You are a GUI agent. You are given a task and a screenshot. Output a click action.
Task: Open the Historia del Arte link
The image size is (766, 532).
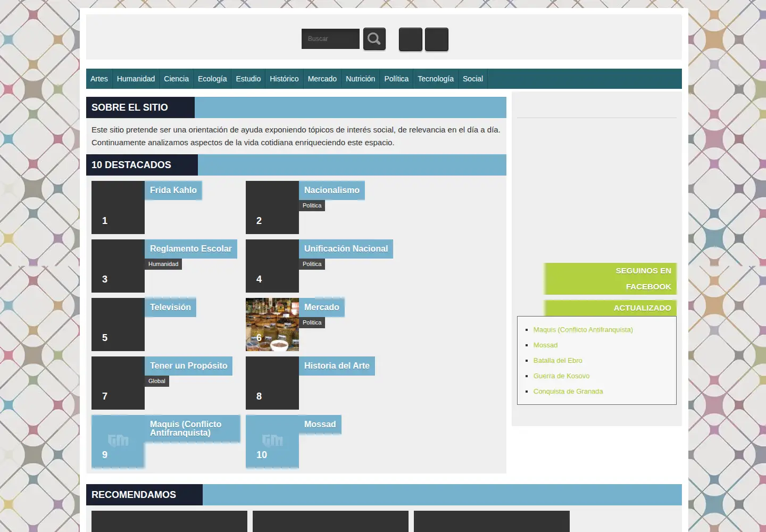337,366
